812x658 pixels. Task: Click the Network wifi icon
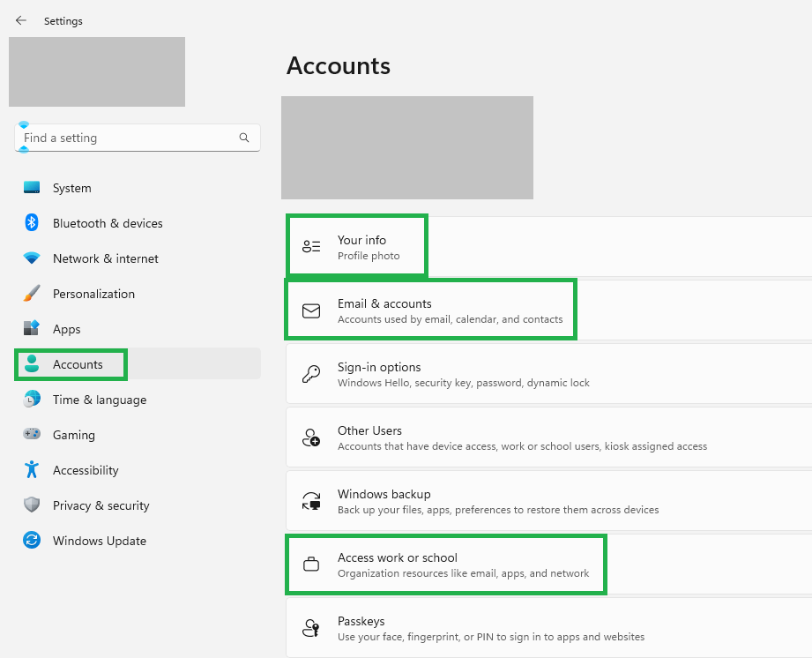32,258
